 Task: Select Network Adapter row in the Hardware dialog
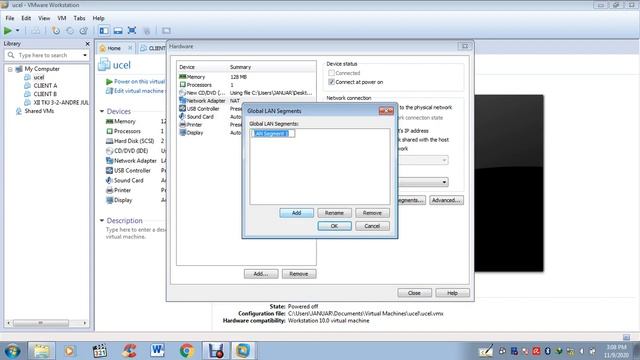coord(247,100)
